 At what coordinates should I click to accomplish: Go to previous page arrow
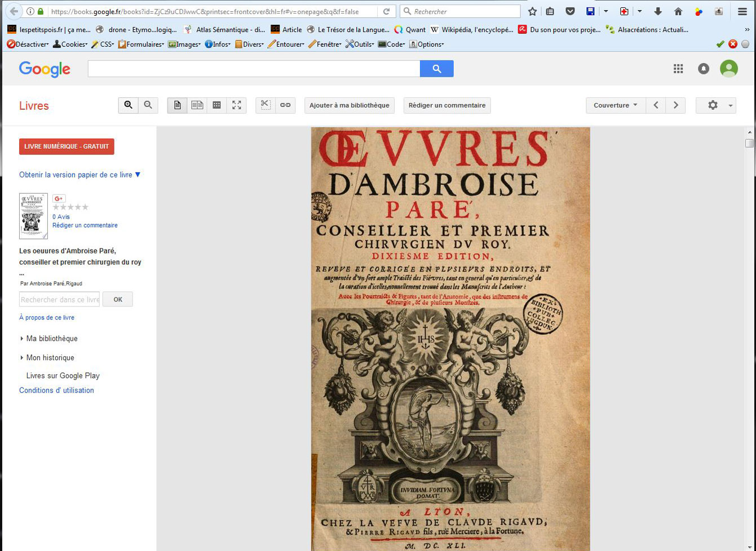656,105
